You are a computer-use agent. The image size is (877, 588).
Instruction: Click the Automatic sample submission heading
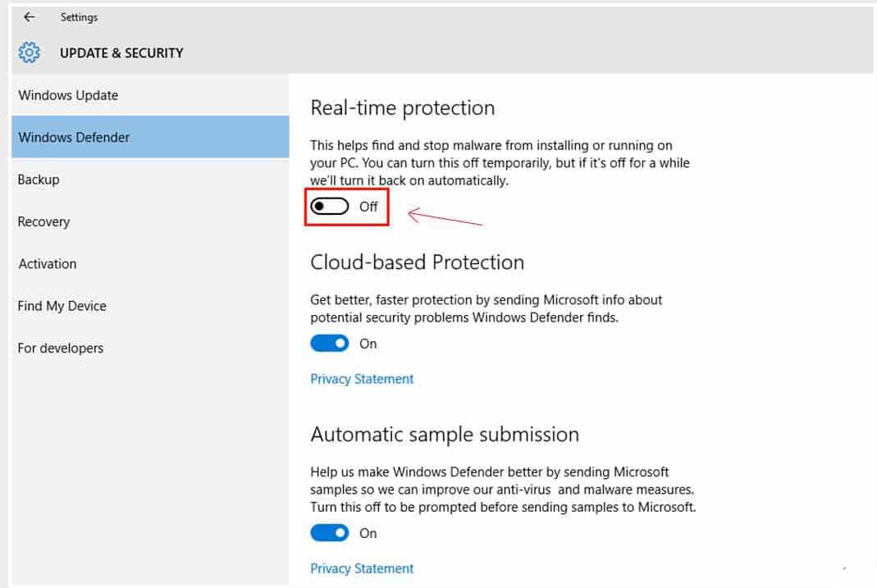pos(445,435)
